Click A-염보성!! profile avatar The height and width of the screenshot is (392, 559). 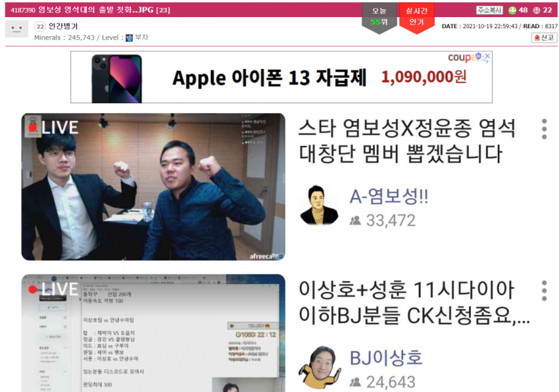click(319, 205)
